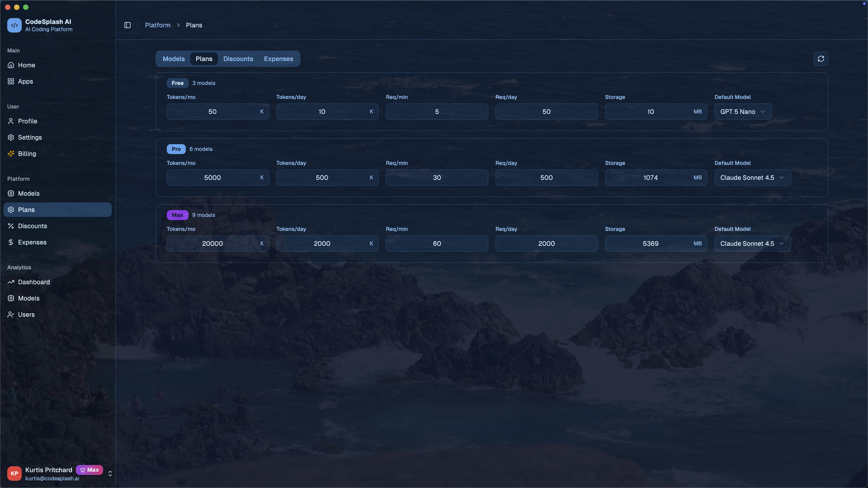This screenshot has width=868, height=488.
Task: Switch to the Discounts tab
Action: pyautogui.click(x=238, y=59)
